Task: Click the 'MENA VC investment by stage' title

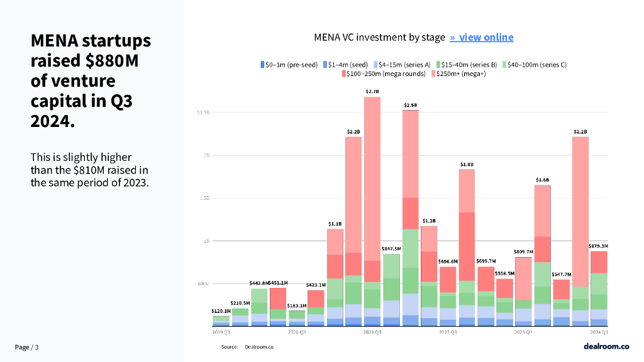Action: (379, 37)
